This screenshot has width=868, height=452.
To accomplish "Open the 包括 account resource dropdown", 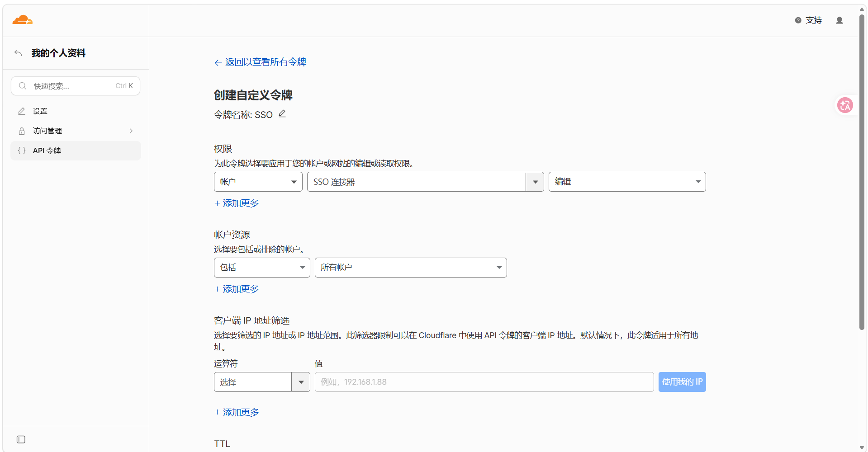I will coord(262,268).
